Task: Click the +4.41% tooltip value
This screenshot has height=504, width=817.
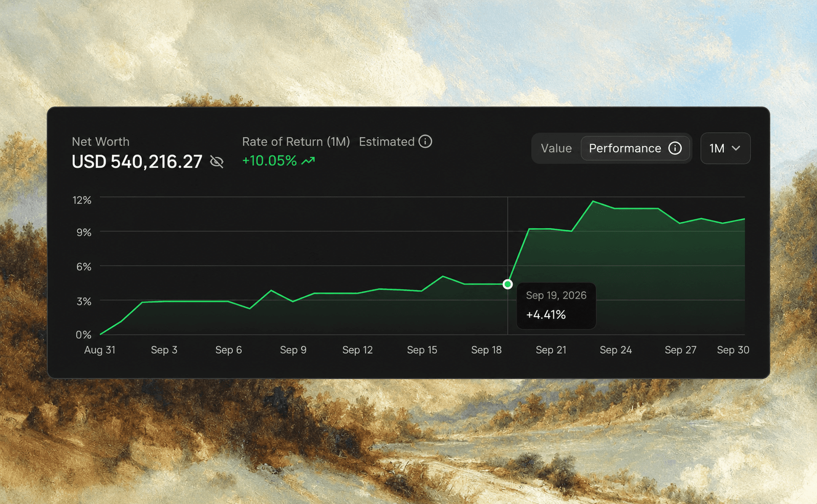Action: point(546,315)
